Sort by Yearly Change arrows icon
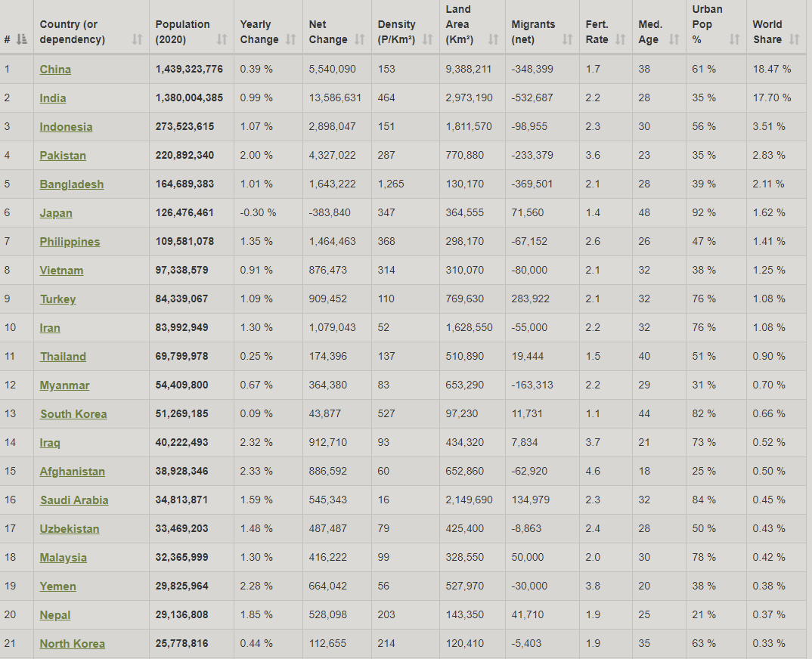 click(291, 39)
